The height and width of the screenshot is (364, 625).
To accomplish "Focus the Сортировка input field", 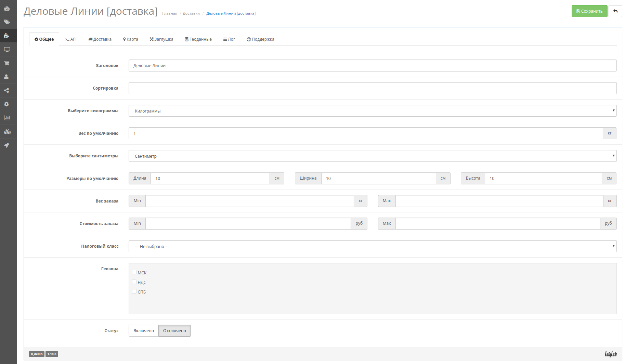I will tap(373, 88).
